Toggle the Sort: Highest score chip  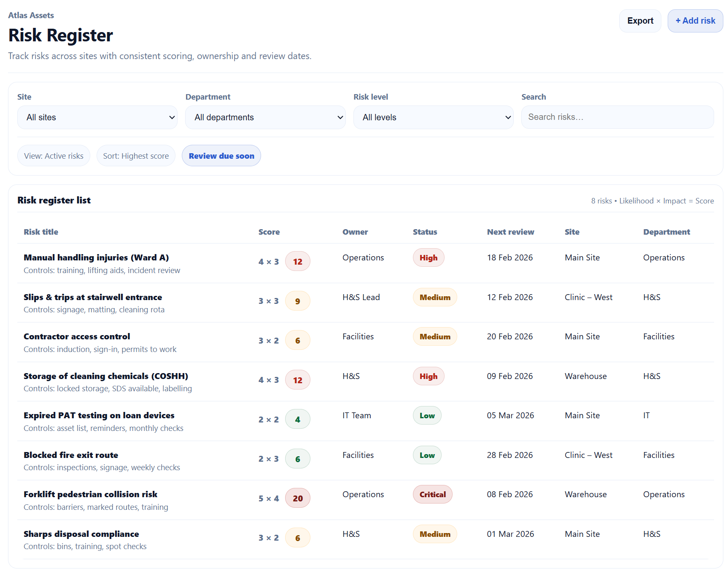136,156
